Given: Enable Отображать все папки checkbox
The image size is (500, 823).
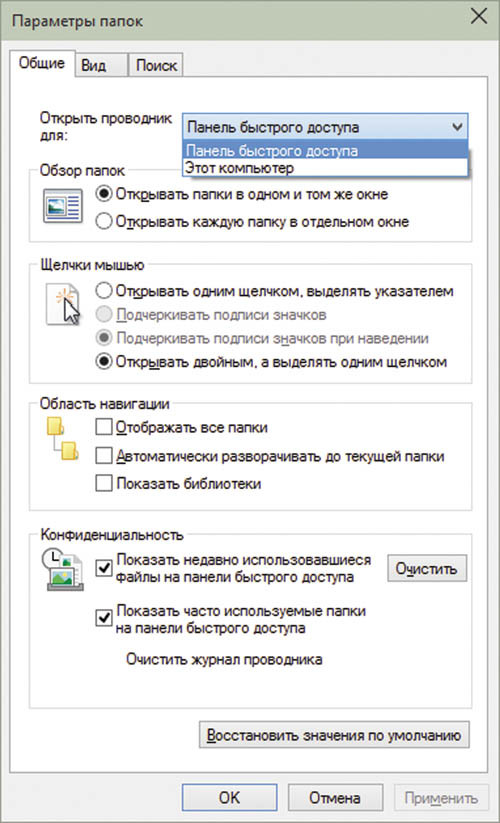Looking at the screenshot, I should click(x=104, y=427).
